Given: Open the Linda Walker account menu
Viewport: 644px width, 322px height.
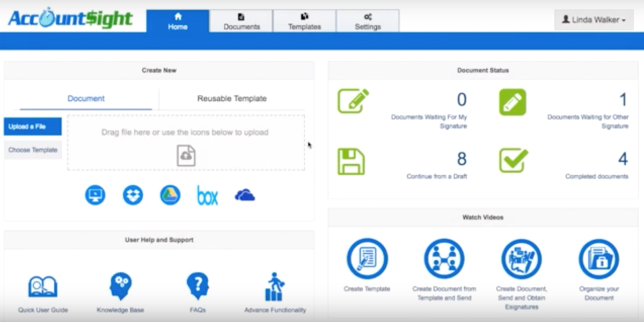Looking at the screenshot, I should click(592, 20).
